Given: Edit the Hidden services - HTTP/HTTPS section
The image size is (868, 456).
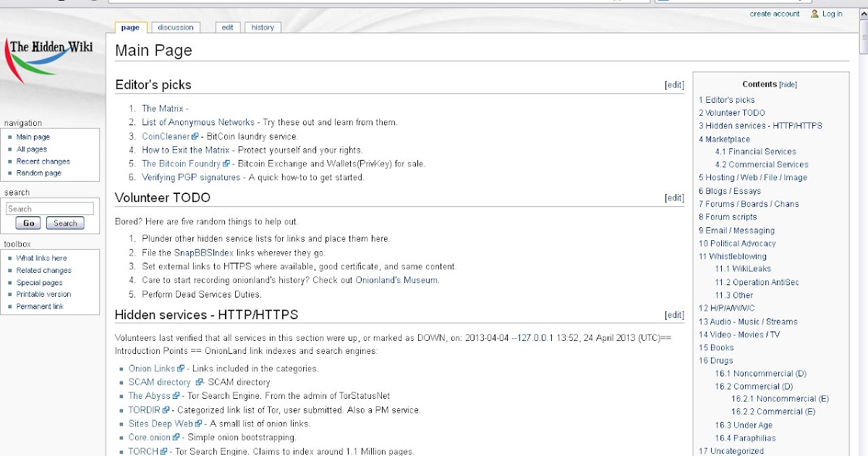Looking at the screenshot, I should click(675, 315).
